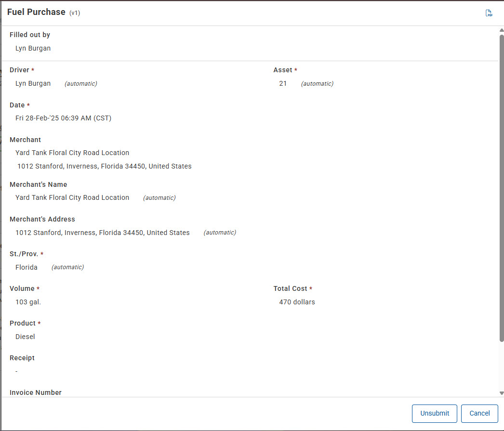This screenshot has height=431, width=504.
Task: Click the Filled out by name Lyn Burgan
Action: pyautogui.click(x=33, y=48)
